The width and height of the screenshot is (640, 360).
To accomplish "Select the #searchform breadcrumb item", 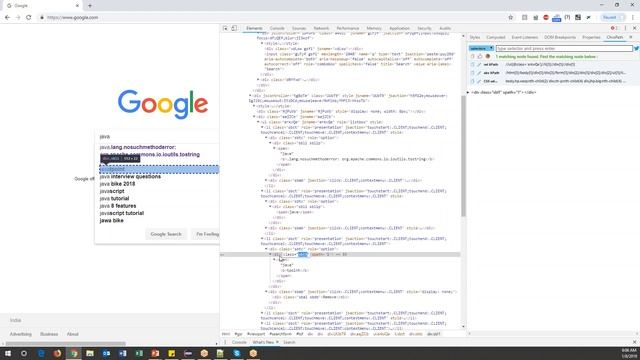I will (x=280, y=334).
